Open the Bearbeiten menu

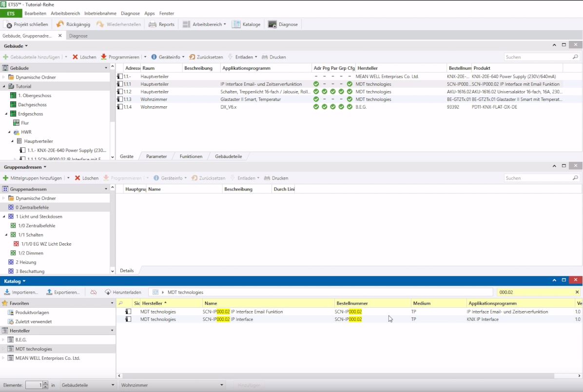coord(35,13)
